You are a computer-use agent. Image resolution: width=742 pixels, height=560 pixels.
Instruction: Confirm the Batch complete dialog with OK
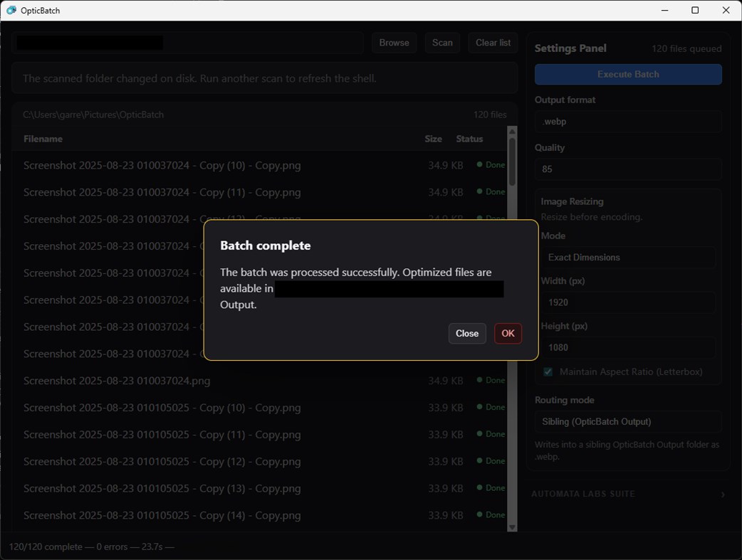coord(508,333)
